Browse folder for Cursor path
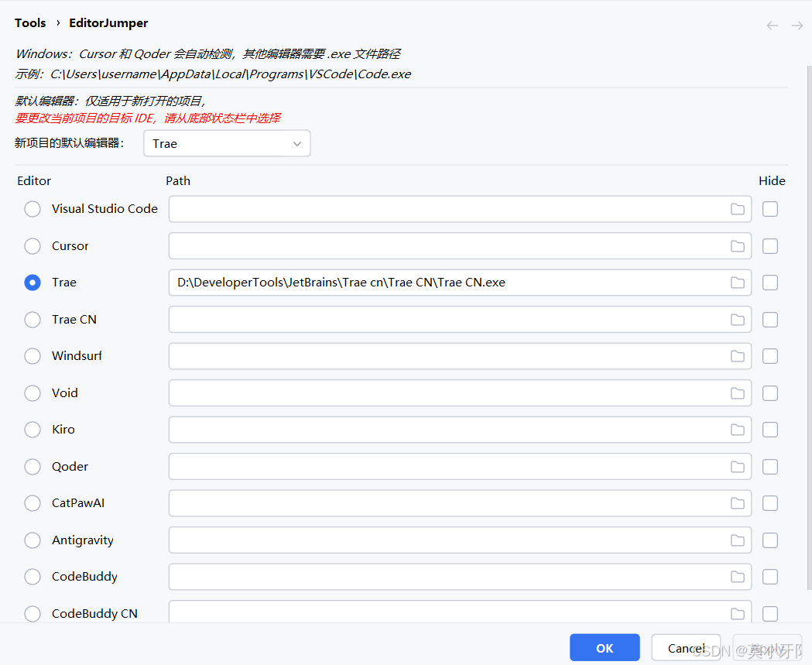Image resolution: width=812 pixels, height=665 pixels. (x=738, y=246)
